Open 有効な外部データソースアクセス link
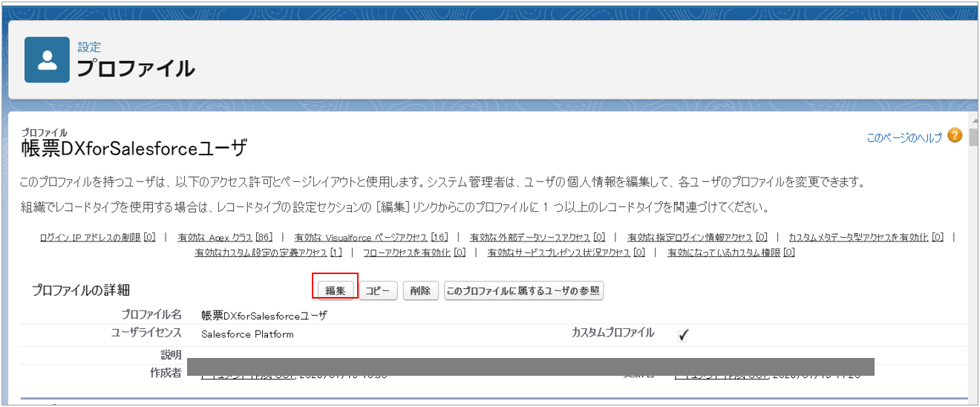 point(530,238)
